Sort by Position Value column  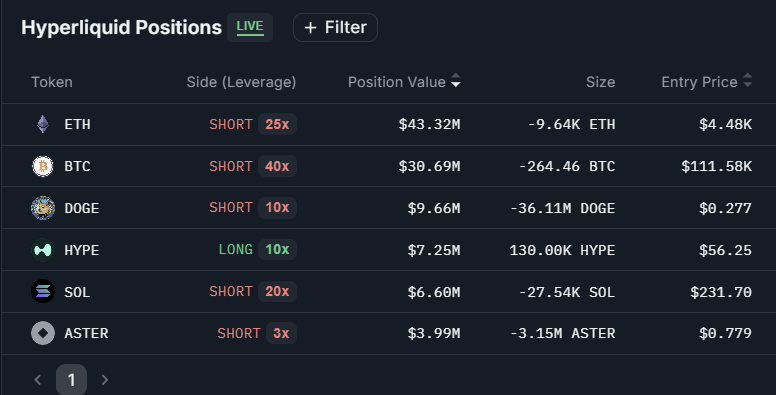[x=404, y=82]
